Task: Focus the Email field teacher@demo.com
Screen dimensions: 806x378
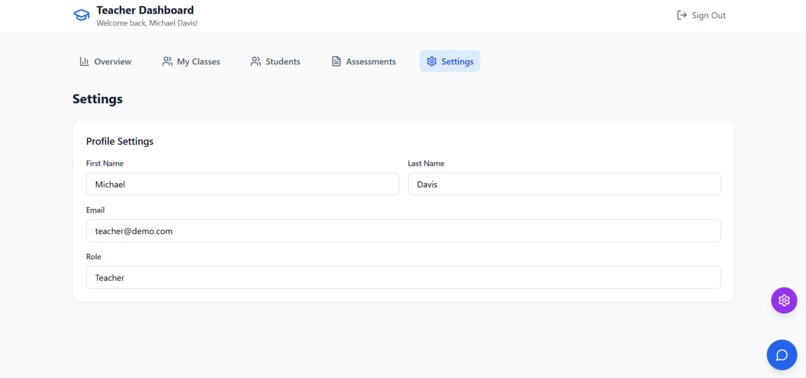Action: point(404,231)
